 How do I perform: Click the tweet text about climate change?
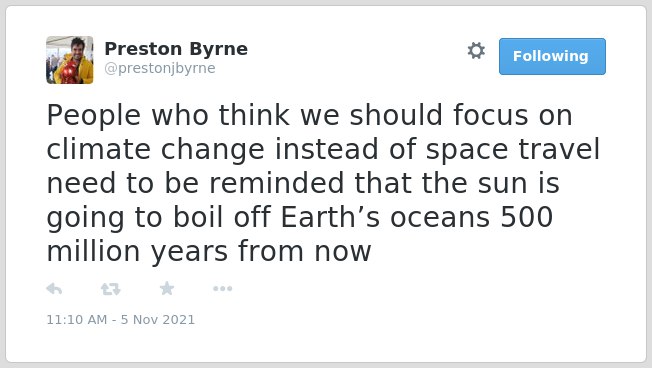(x=323, y=183)
